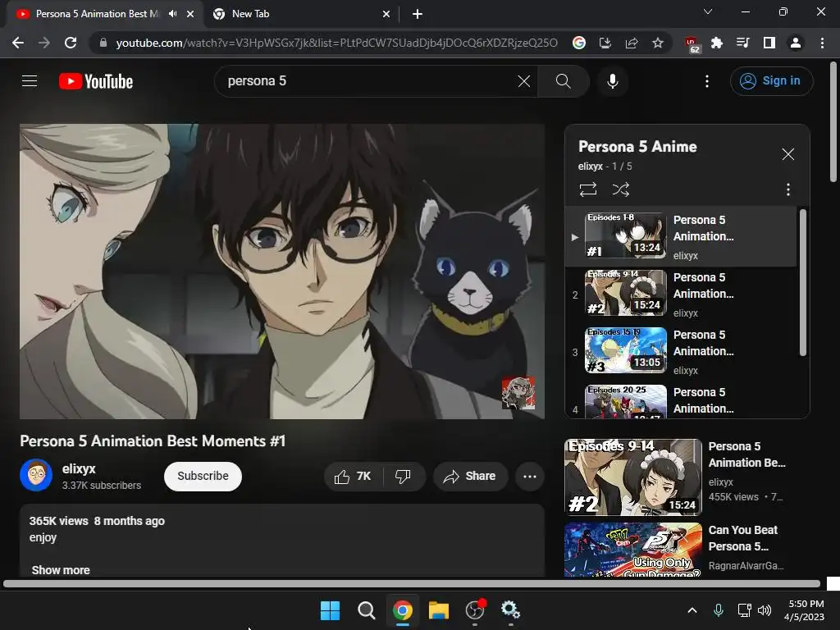Open Settings gear in taskbar

510,610
